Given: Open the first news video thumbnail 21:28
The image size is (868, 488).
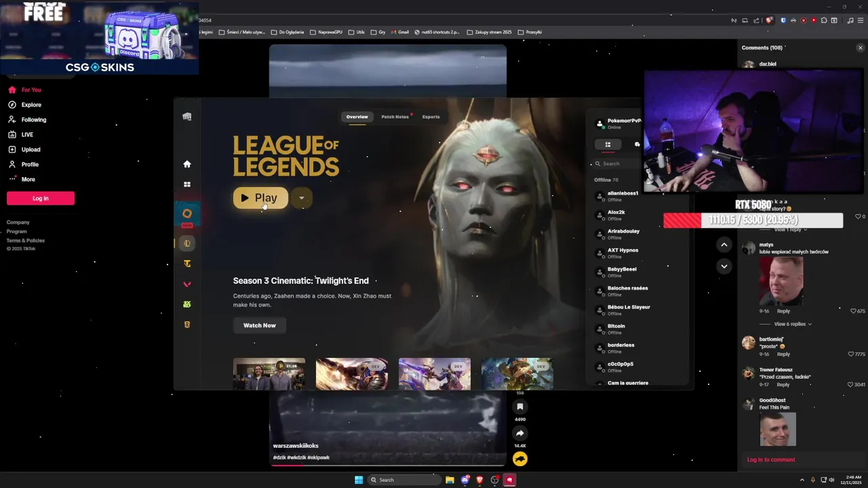Looking at the screenshot, I should [269, 373].
